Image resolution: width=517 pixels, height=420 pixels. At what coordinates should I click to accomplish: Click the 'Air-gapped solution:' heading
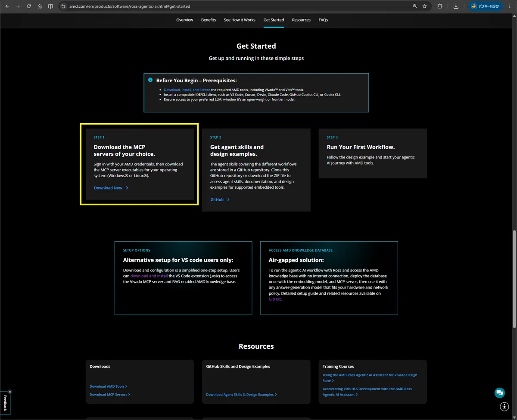(x=296, y=260)
